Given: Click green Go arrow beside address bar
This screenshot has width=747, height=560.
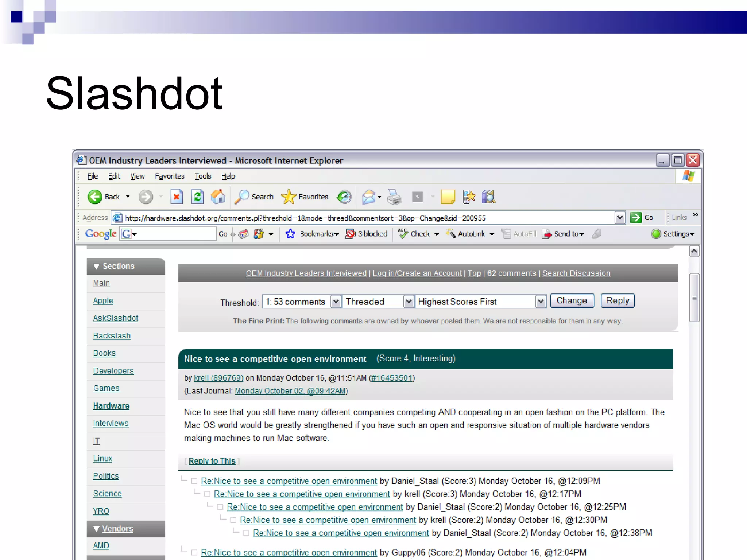Looking at the screenshot, I should coord(636,218).
